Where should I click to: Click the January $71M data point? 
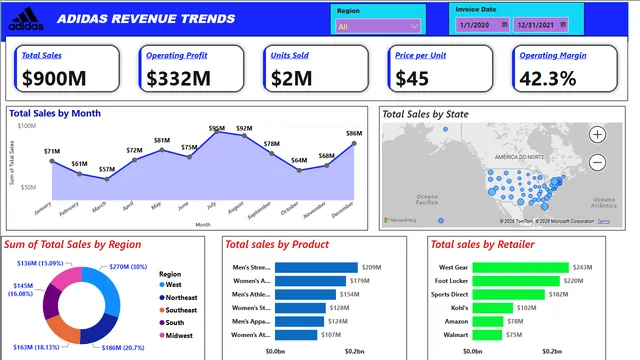[52, 161]
